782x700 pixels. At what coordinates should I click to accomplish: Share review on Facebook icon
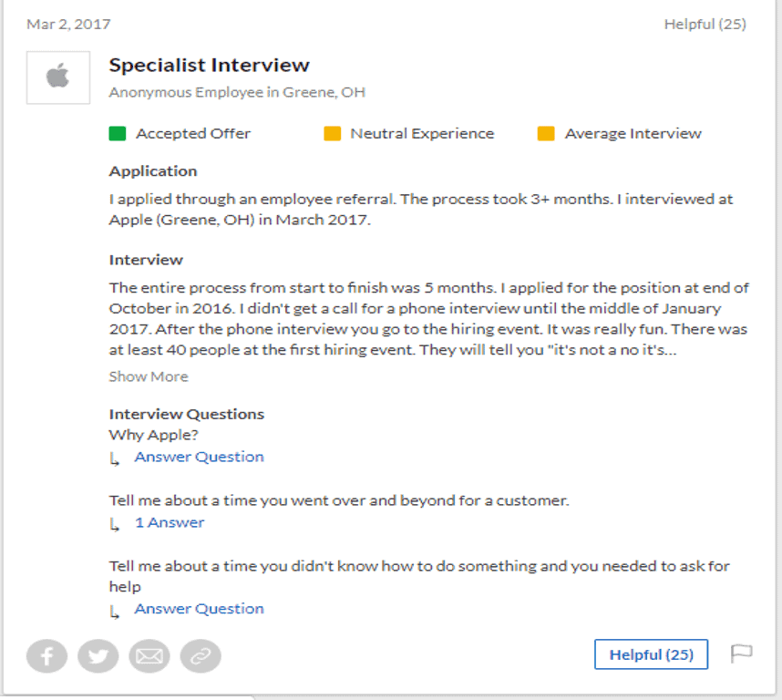46,655
